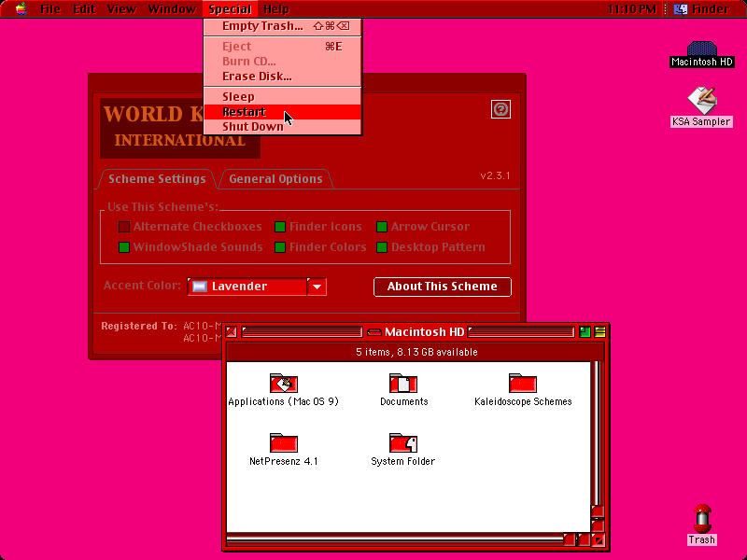Click the About This Scheme button
The image size is (747, 560).
[x=442, y=287]
